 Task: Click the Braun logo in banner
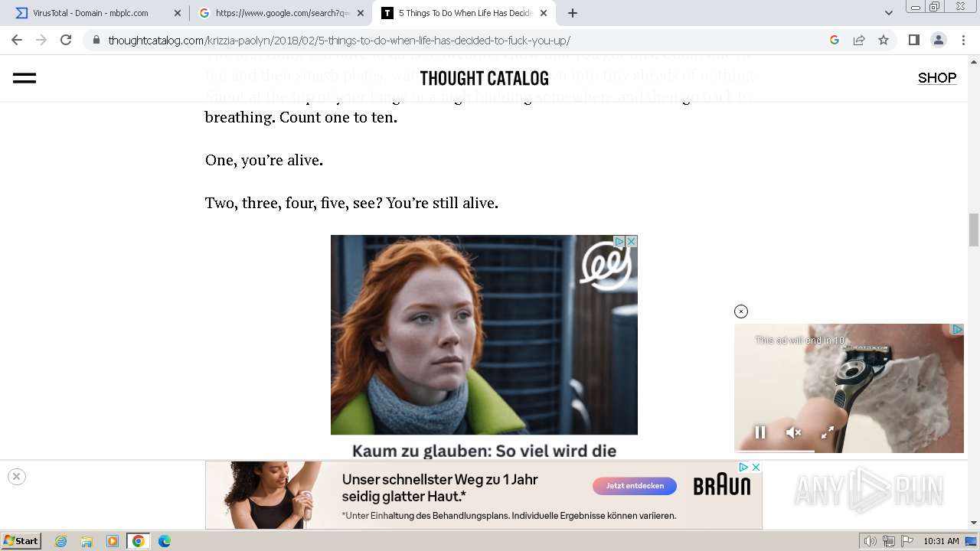[722, 486]
